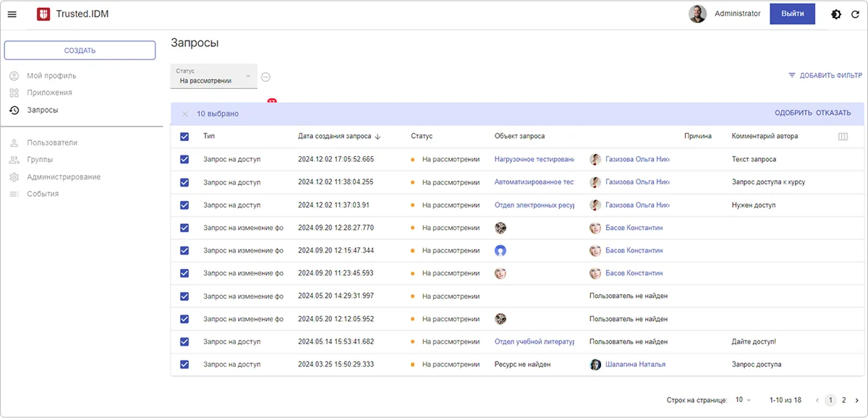Click the Выйти logout button
The image size is (868, 418).
(792, 14)
